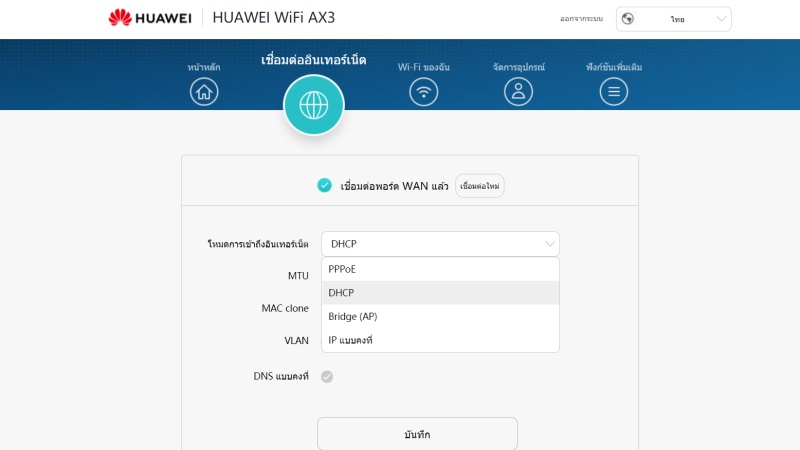This screenshot has height=450, width=800.
Task: Click the DNS แบบคงที่ label
Action: tap(281, 377)
